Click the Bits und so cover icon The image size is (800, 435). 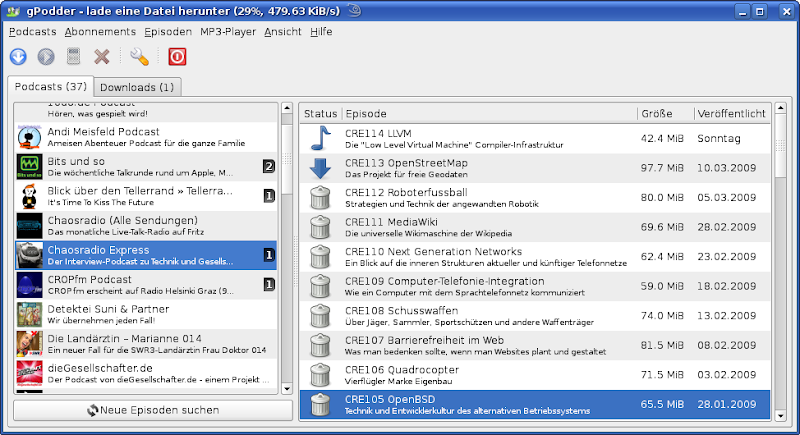[x=30, y=167]
